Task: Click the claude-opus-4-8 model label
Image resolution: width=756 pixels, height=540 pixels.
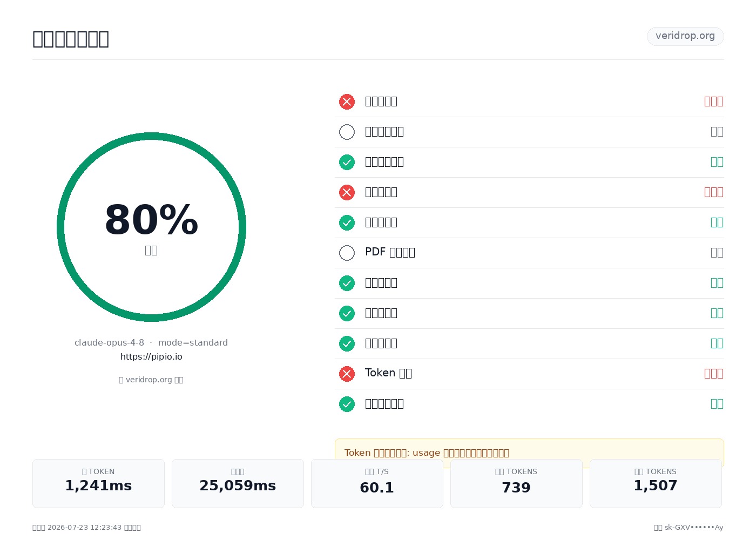Action: [109, 342]
